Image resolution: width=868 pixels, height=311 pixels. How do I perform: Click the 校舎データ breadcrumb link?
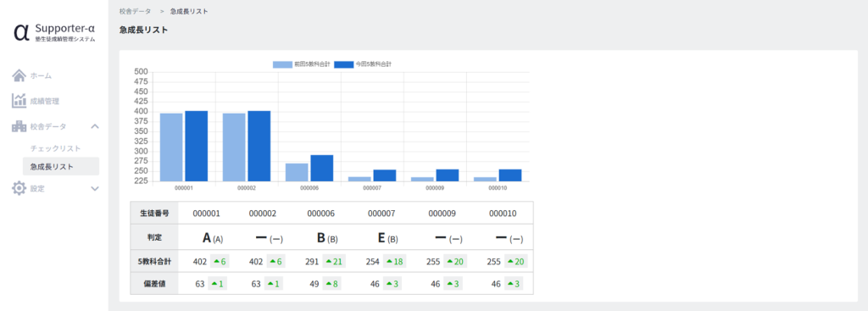coord(135,11)
